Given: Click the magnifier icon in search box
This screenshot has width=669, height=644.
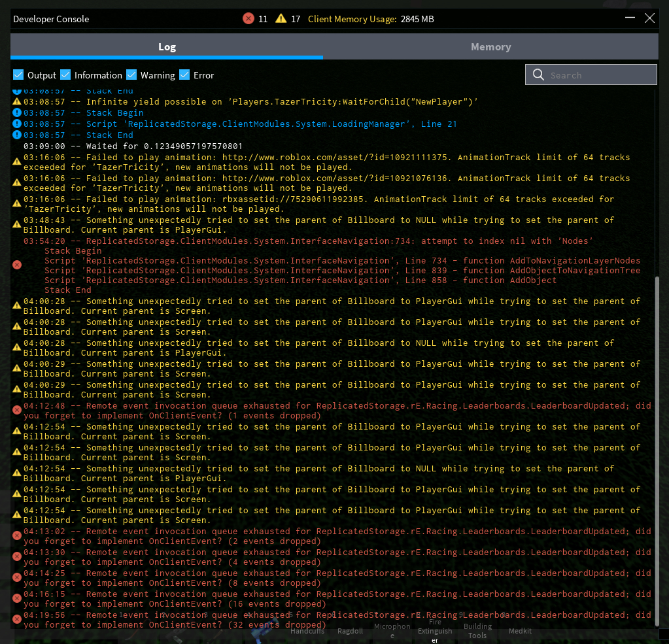Looking at the screenshot, I should click(539, 75).
